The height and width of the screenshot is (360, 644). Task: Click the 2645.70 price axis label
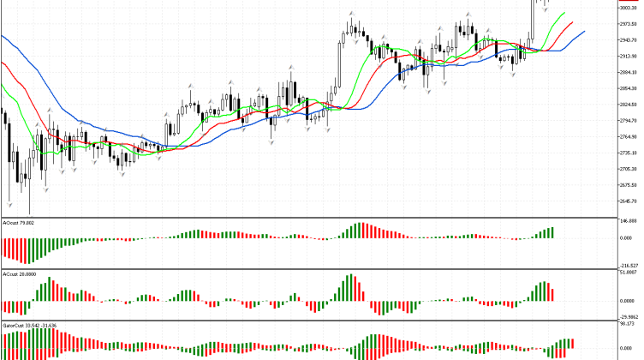pos(629,201)
